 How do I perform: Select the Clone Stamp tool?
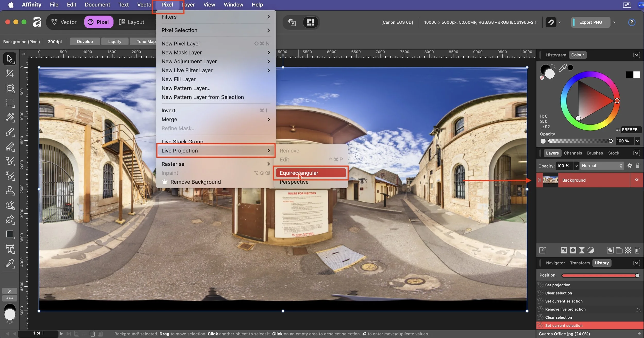coord(10,191)
